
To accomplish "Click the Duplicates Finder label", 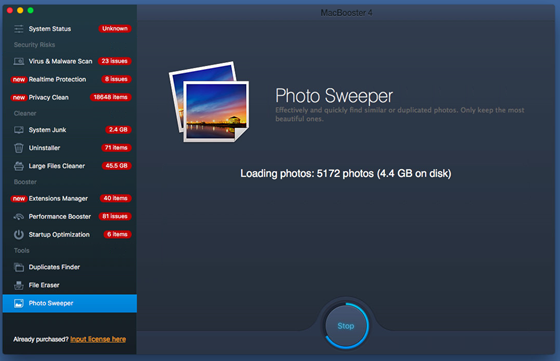I will coord(54,267).
